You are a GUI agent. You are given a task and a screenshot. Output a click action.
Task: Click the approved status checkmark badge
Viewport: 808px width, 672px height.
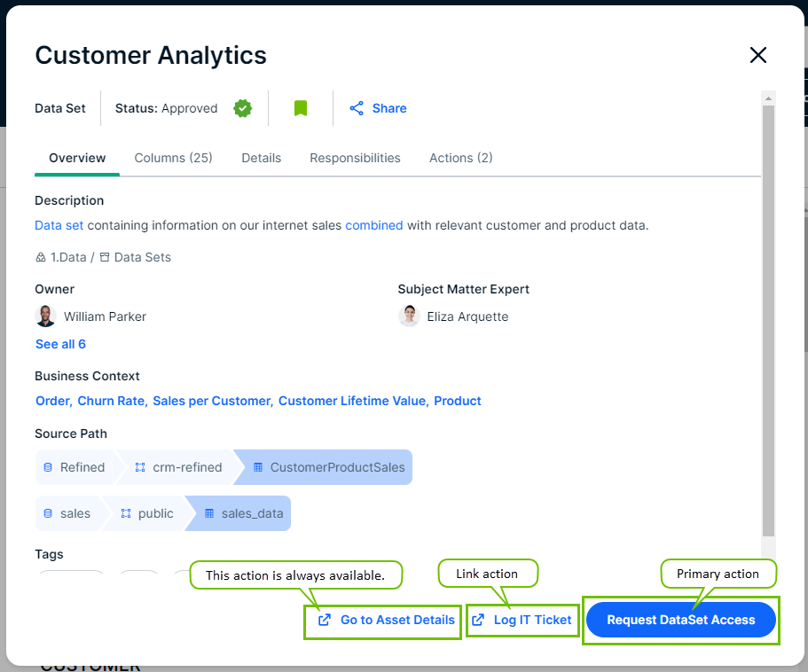tap(242, 108)
